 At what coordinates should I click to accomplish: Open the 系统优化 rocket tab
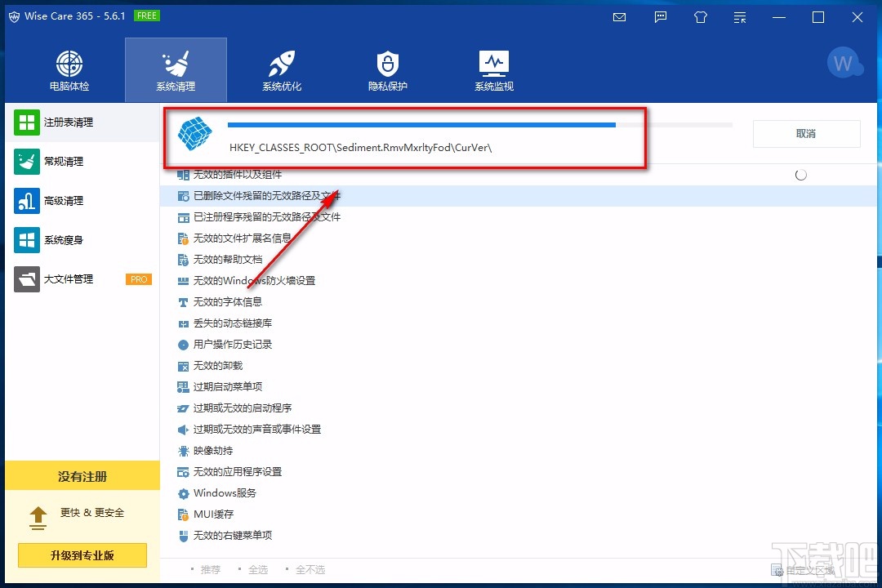point(282,70)
